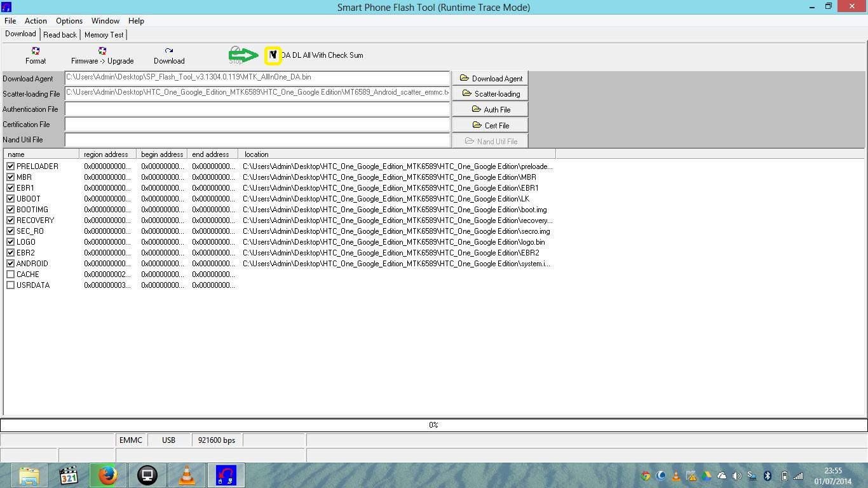Click the Smart Phone Flash Tool taskbar icon
868x488 pixels.
pos(226,475)
